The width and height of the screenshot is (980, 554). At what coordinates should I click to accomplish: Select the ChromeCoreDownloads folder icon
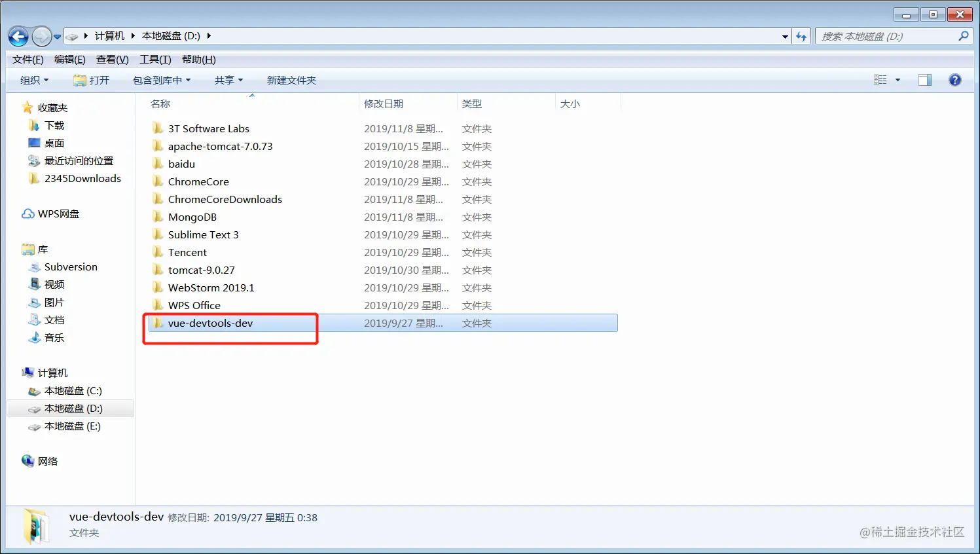pyautogui.click(x=158, y=198)
